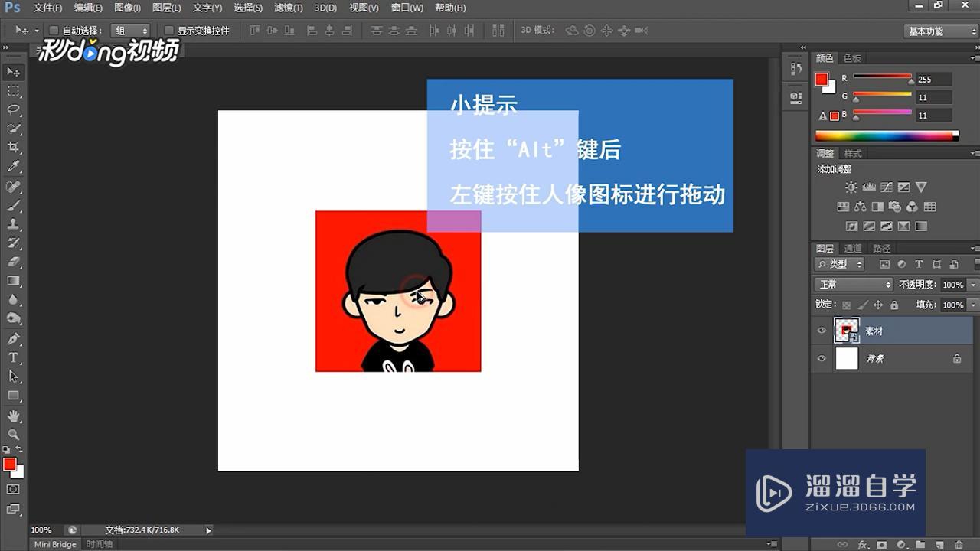Enable the 显示变换控件 checkbox
Screen dimensions: 980x551
tap(169, 31)
